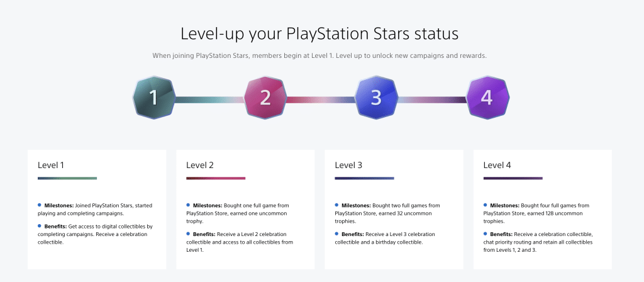
Task: Click the Level 3 card heading
Action: click(348, 166)
